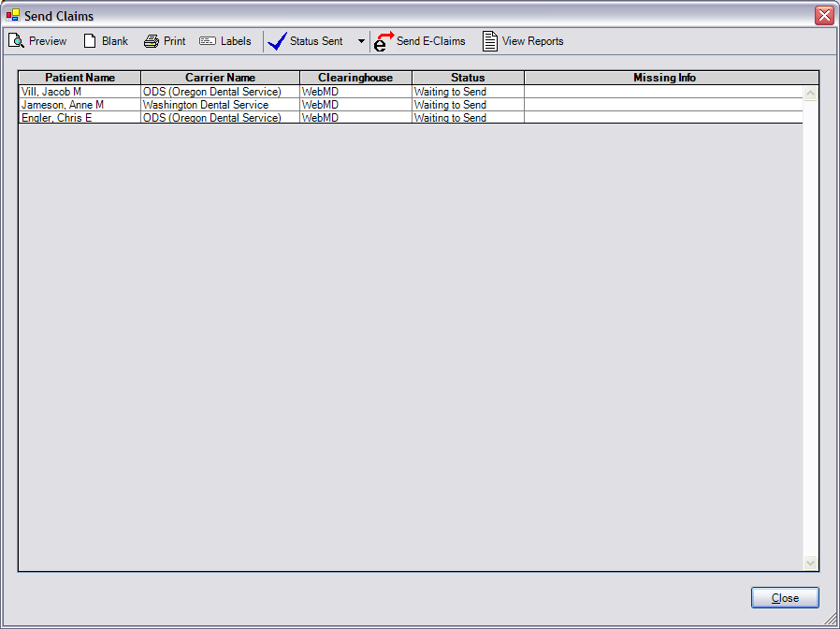Click the Blank page icon
This screenshot has width=840, height=629.
[x=90, y=41]
